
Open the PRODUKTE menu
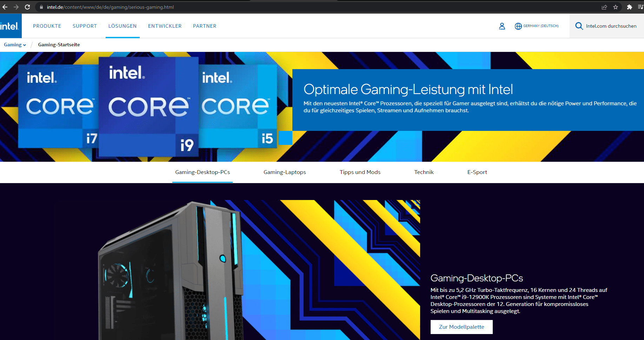(47, 26)
